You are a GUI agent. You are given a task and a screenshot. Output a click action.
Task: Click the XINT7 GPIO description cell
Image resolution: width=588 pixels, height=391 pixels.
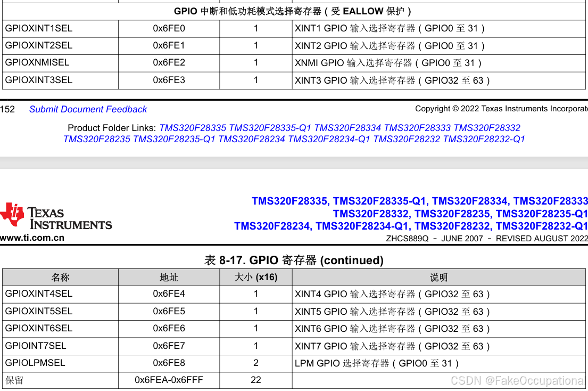pyautogui.click(x=439, y=346)
